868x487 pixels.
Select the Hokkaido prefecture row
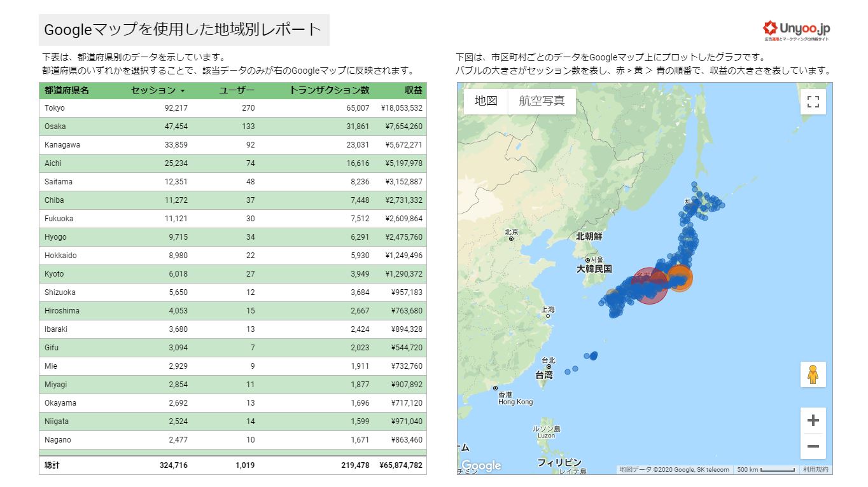pos(233,256)
